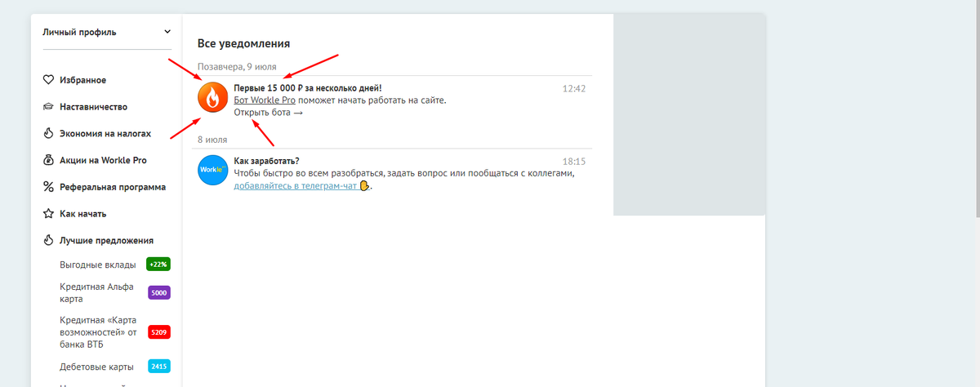Click the money bag icon beside Акции на Workle Pro
This screenshot has width=980, height=387.
48,160
